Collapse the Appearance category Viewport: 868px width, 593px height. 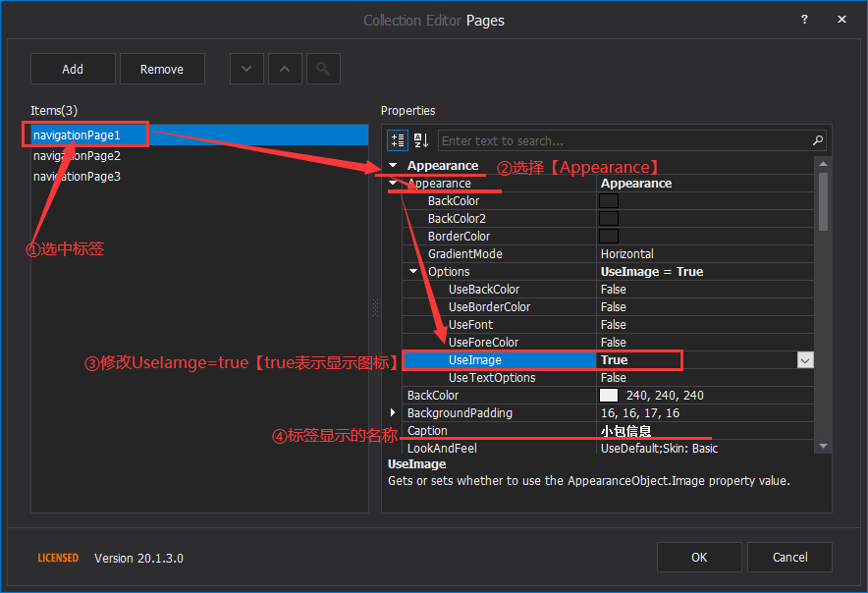pyautogui.click(x=393, y=164)
